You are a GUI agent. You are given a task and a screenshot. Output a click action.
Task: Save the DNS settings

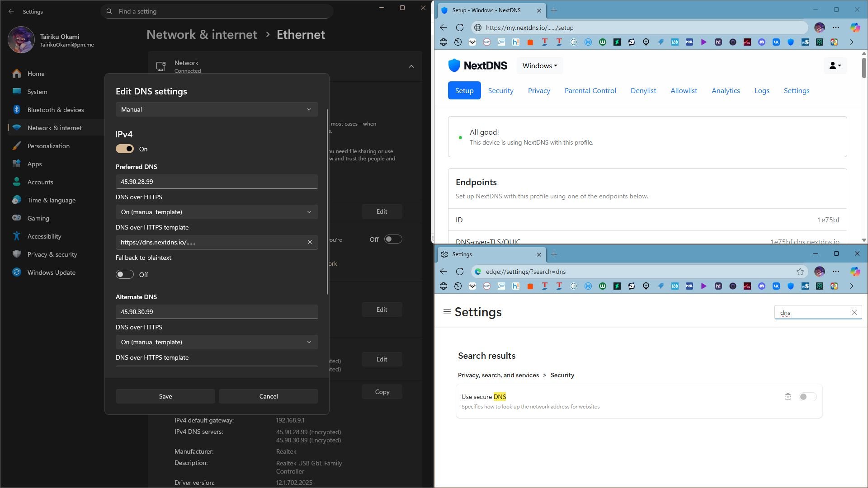(x=165, y=396)
